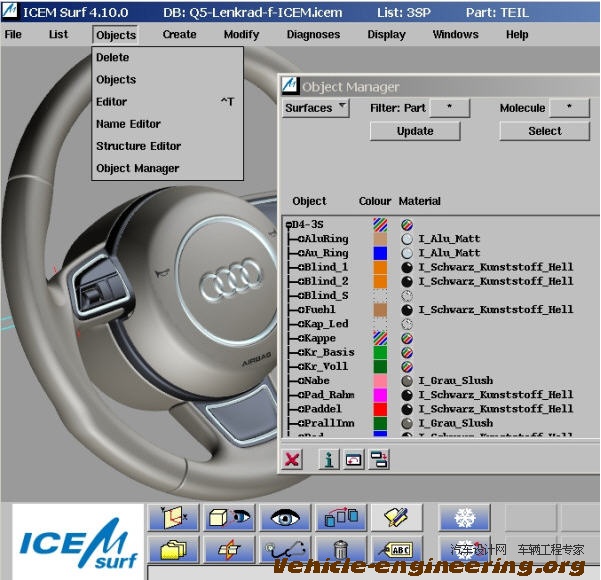Open the File menu
Screen dimensions: 601x580
(x=13, y=35)
